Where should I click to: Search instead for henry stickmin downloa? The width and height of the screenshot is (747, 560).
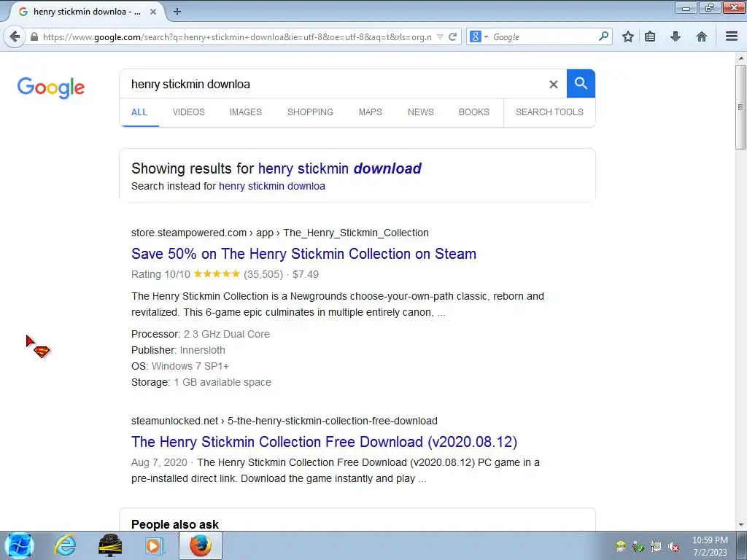(272, 186)
